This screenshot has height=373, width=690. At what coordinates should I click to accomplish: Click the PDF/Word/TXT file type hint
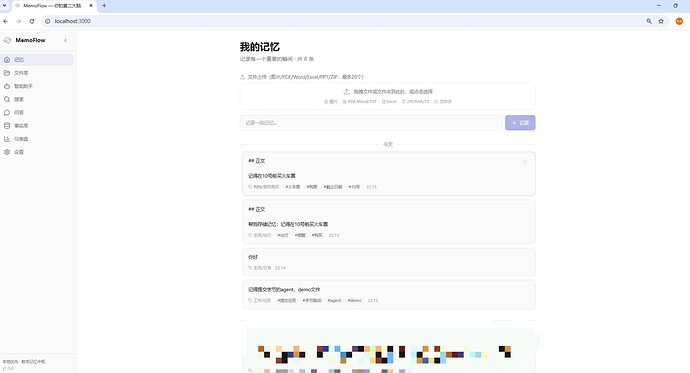coord(360,102)
